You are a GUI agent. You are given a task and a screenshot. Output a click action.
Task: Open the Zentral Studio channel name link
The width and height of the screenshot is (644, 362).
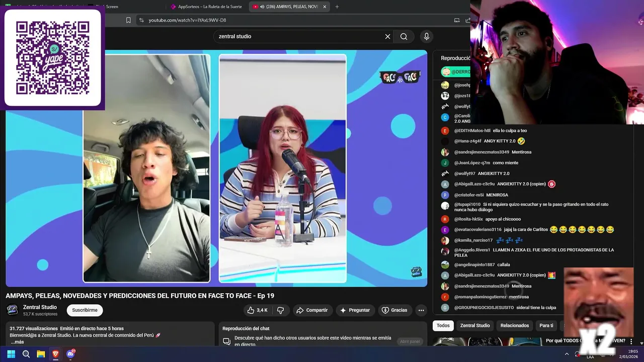[x=40, y=307]
